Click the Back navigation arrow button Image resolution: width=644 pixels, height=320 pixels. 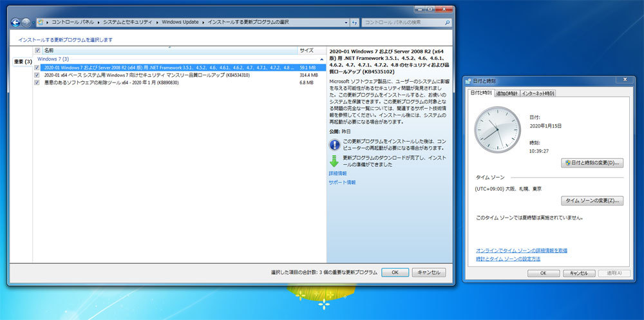pos(15,23)
